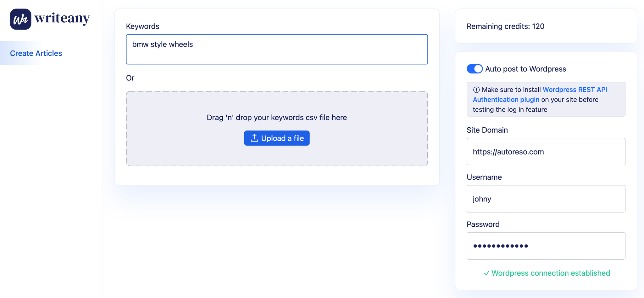Click the info icon in plugin notice
This screenshot has width=644, height=298.
point(476,90)
